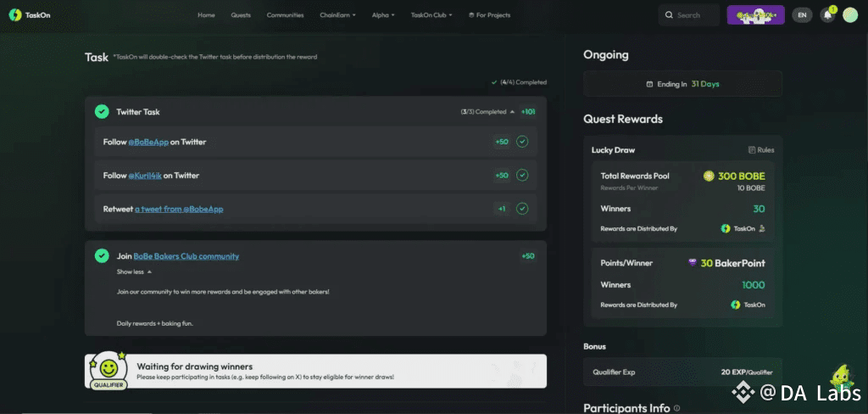868x414 pixels.
Task: Expand the Alpha dropdown menu
Action: pos(383,15)
